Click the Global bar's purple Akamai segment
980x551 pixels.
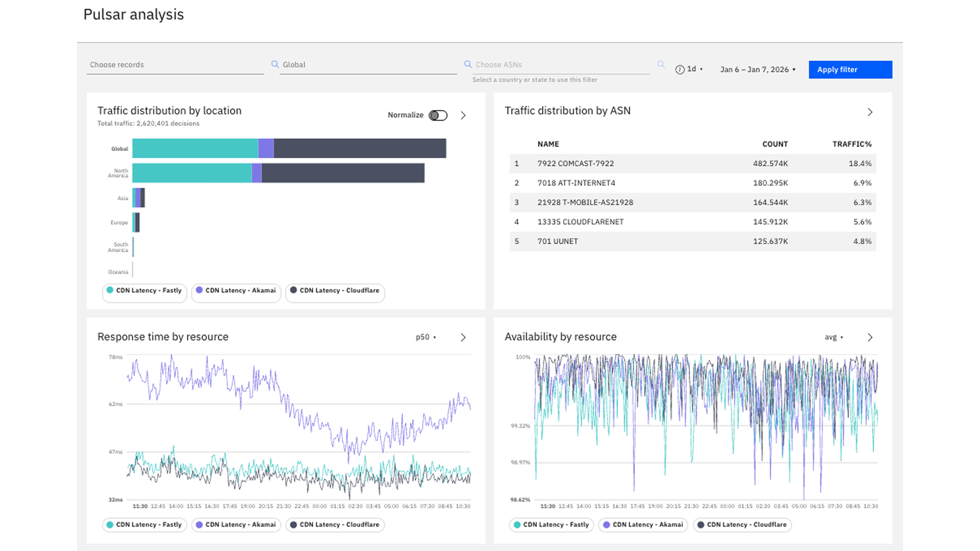266,148
